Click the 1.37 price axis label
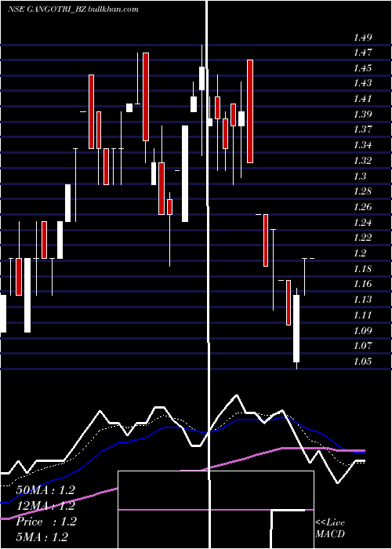The height and width of the screenshot is (549, 392). click(x=362, y=129)
